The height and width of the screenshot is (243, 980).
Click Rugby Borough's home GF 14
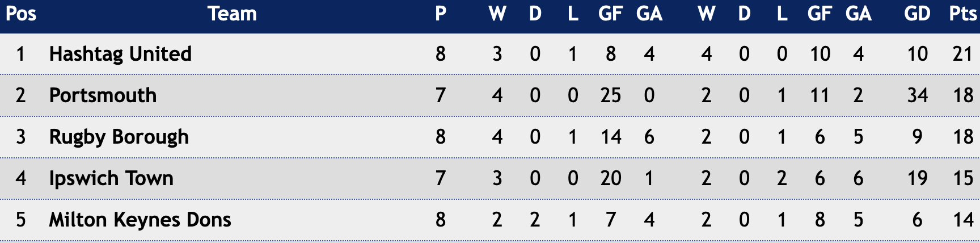tap(611, 137)
